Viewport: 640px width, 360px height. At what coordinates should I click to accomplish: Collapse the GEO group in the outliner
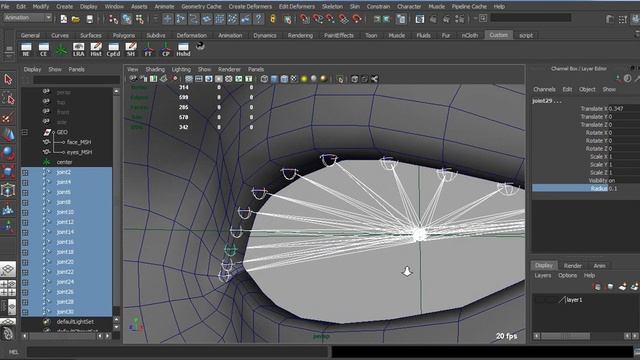(25, 132)
